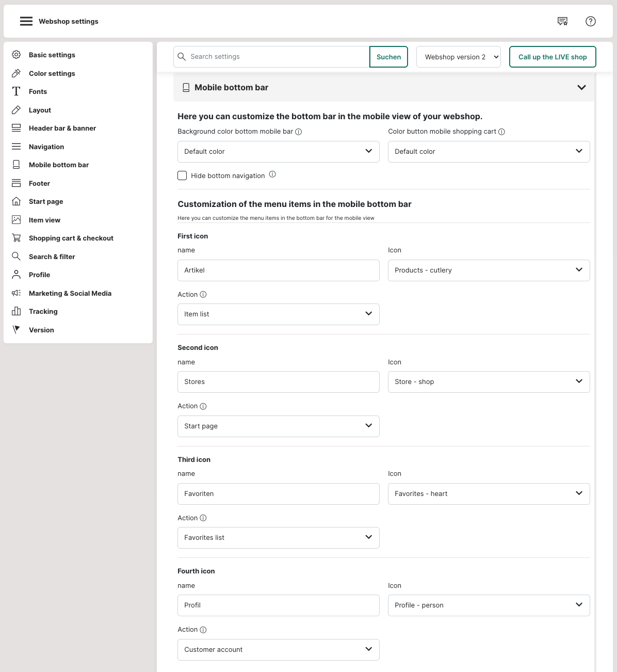Click the Shopping cart sidebar icon
Viewport: 617px width, 672px height.
(x=17, y=238)
